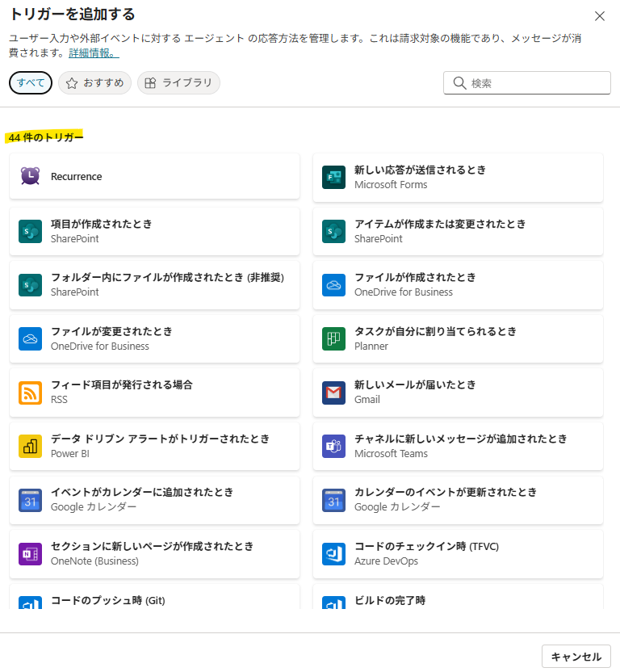Click the star icon on おすすめ
This screenshot has height=672, width=620.
72,82
